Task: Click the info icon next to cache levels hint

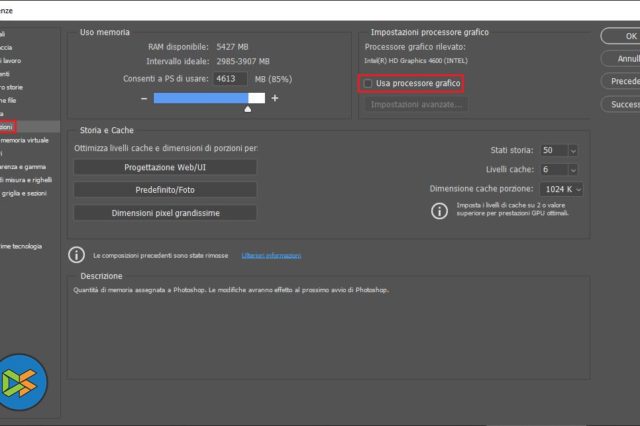Action: [x=439, y=211]
